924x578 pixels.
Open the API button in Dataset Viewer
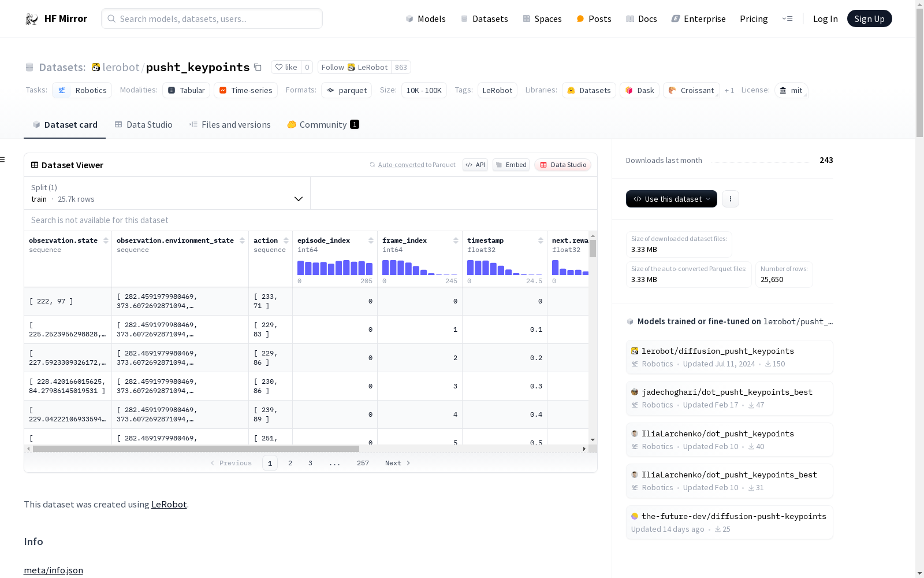[475, 165]
